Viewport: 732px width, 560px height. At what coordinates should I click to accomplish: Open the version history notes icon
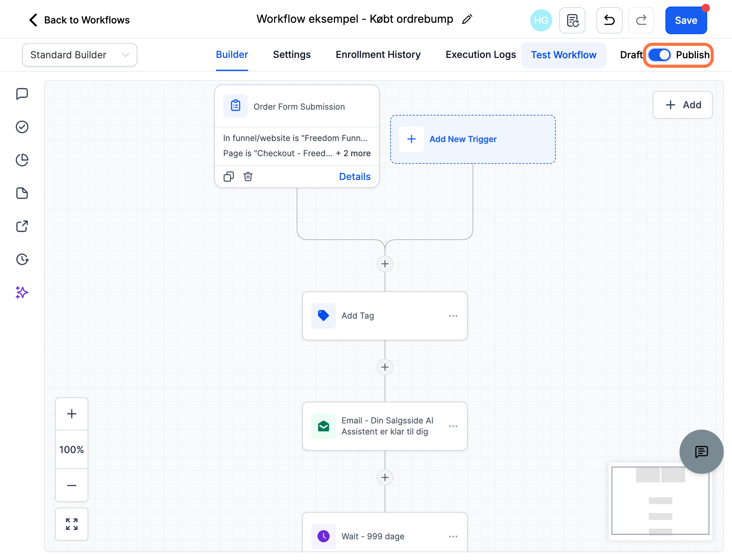572,20
